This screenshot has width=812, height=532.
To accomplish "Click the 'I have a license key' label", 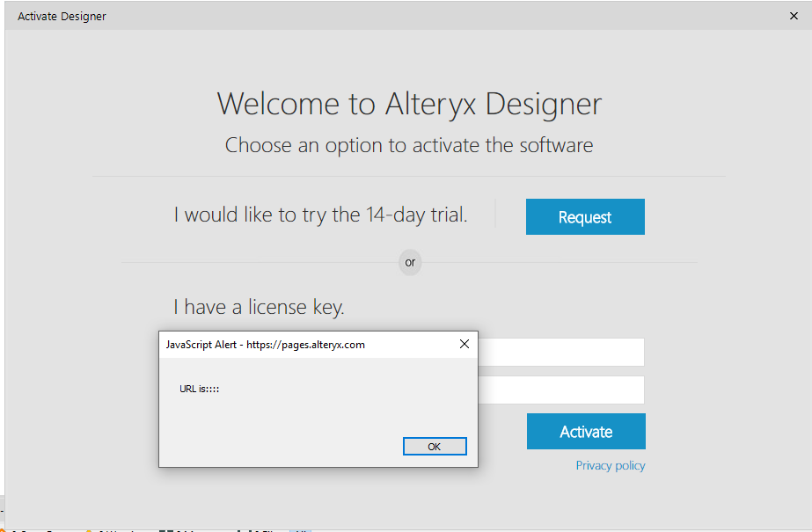I will 259,307.
